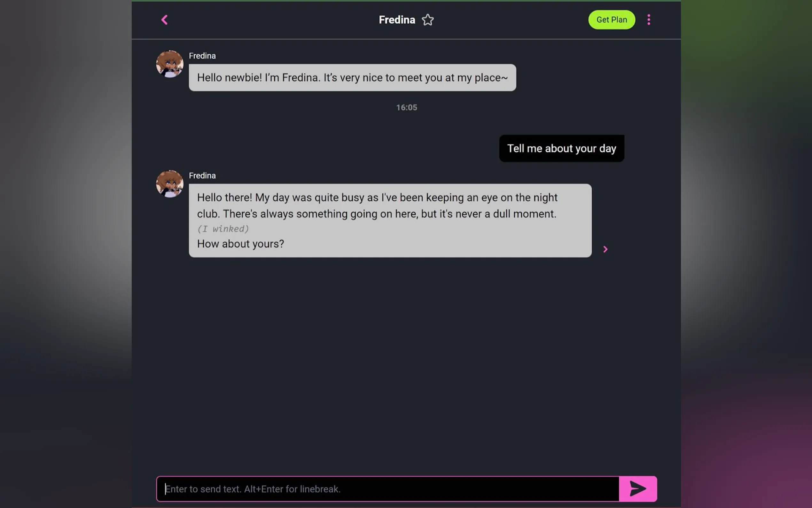The height and width of the screenshot is (508, 812).
Task: Select the "Tell me about your day" message
Action: coord(561,148)
